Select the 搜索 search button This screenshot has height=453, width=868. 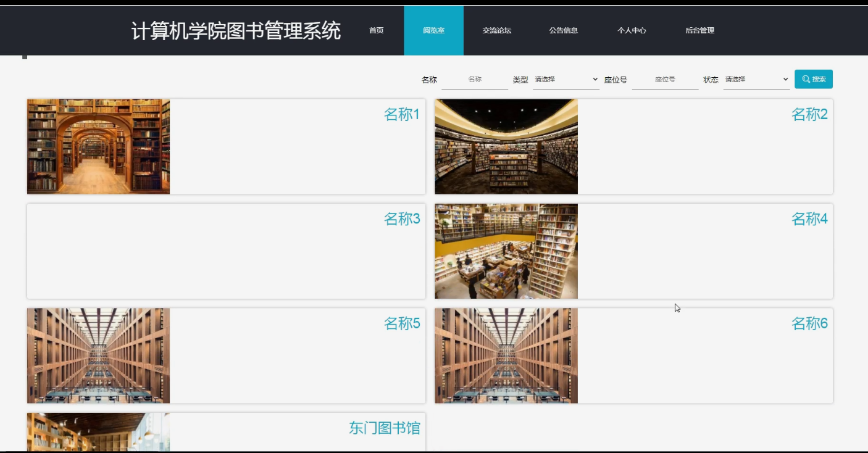[814, 79]
